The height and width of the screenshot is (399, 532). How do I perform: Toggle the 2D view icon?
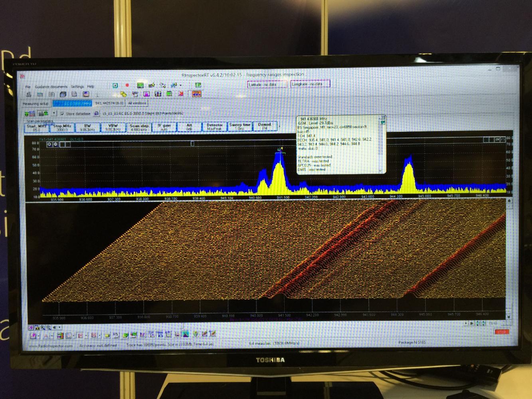(31, 327)
